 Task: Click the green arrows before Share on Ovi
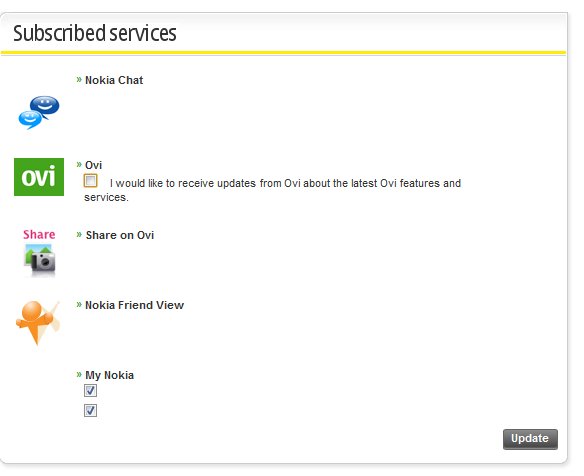79,234
